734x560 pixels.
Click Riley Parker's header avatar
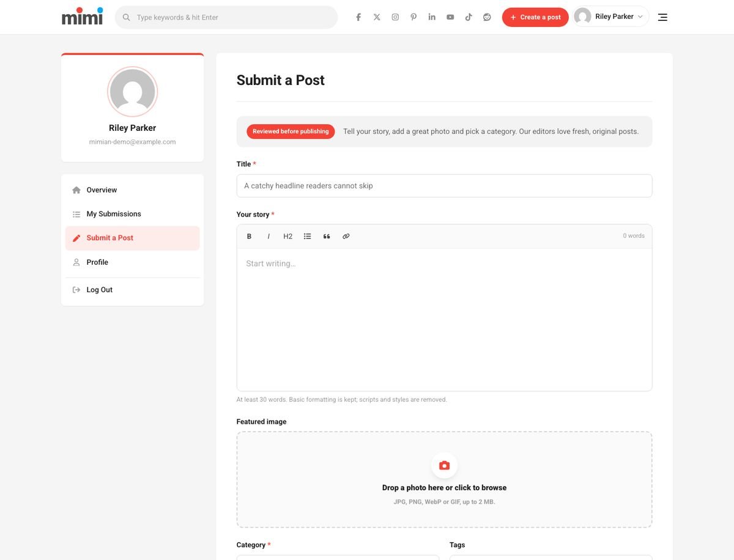click(583, 17)
